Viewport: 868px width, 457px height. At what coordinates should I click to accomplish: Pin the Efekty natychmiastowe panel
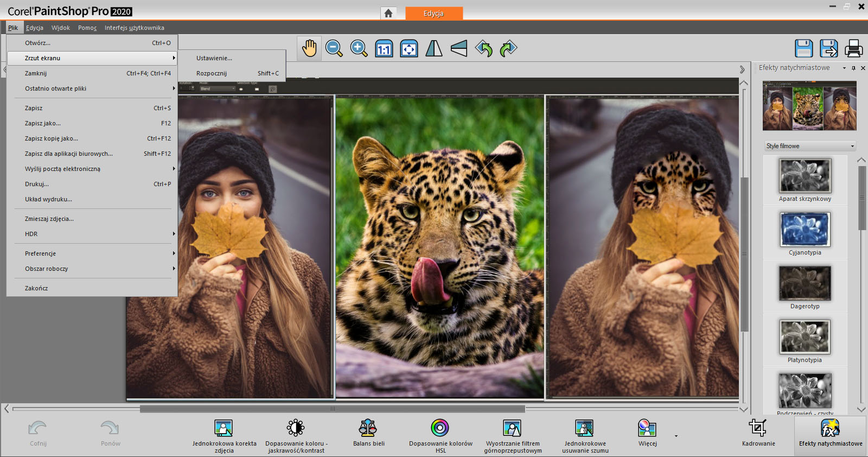(854, 68)
